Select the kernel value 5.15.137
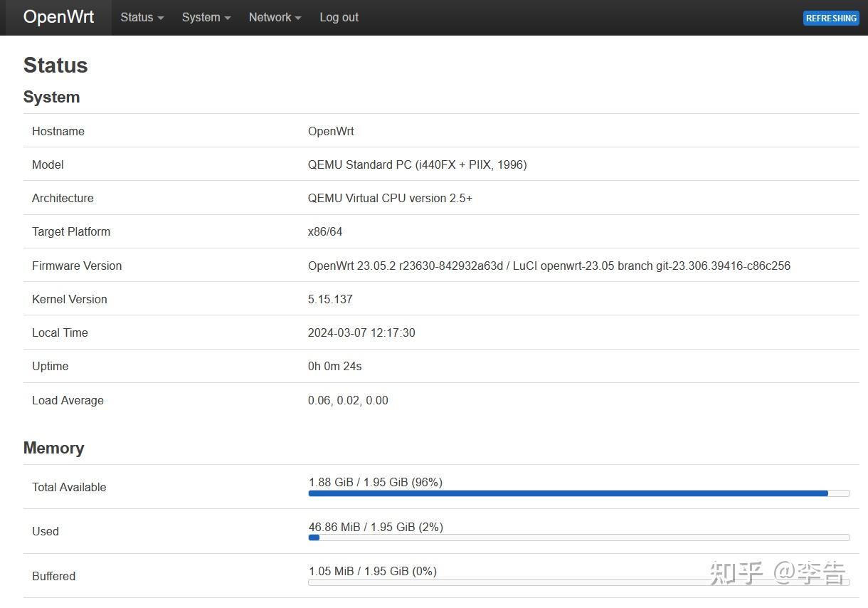The image size is (868, 608). pyautogui.click(x=330, y=299)
